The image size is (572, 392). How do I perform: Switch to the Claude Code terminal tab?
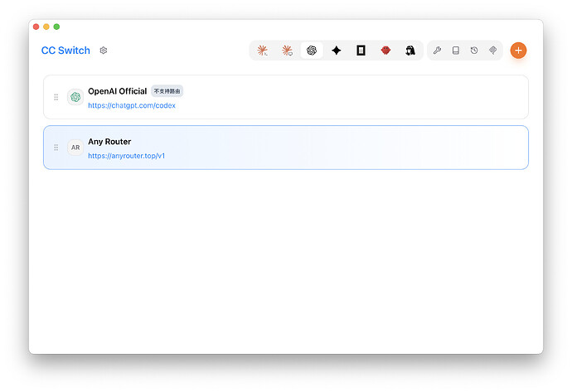(262, 51)
